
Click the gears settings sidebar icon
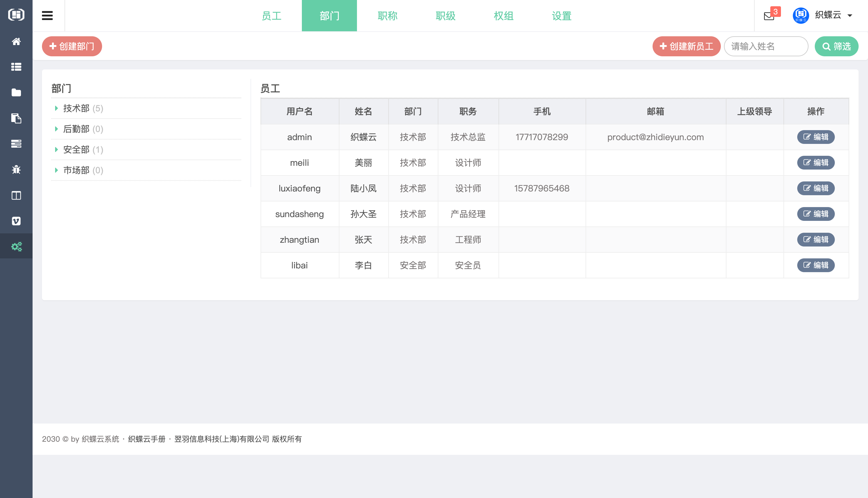point(16,246)
